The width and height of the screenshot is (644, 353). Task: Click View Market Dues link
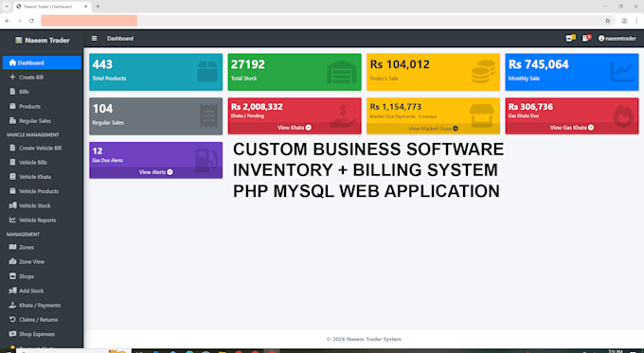(x=433, y=129)
